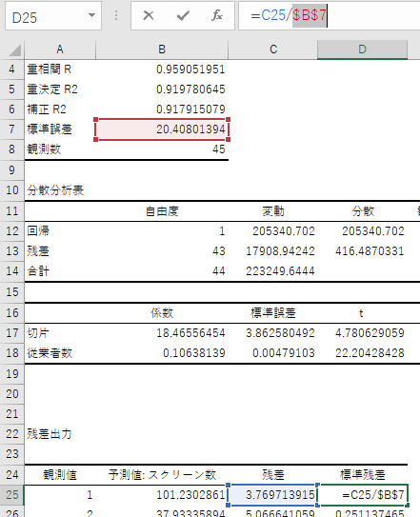
Task: Click the value 223249.6444
Action: pyautogui.click(x=280, y=271)
